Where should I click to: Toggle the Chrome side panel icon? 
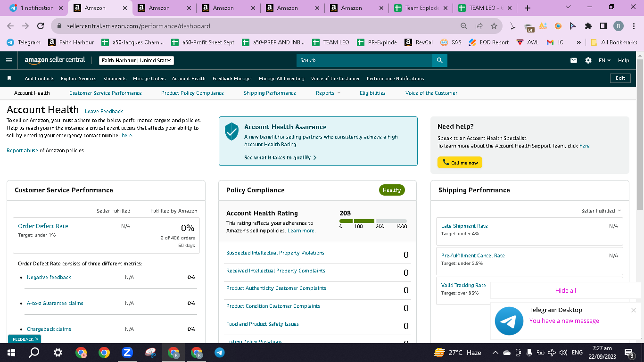(603, 26)
